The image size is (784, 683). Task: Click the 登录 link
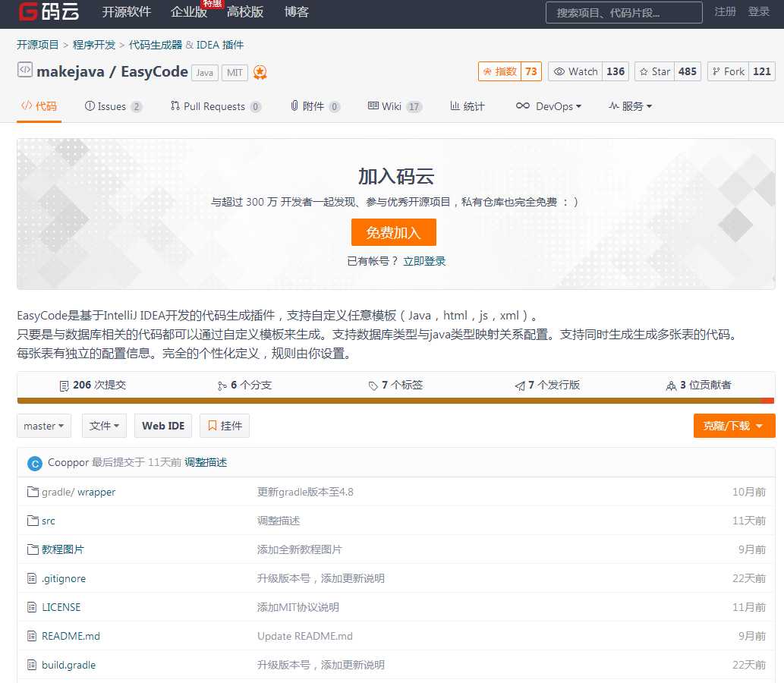(758, 11)
